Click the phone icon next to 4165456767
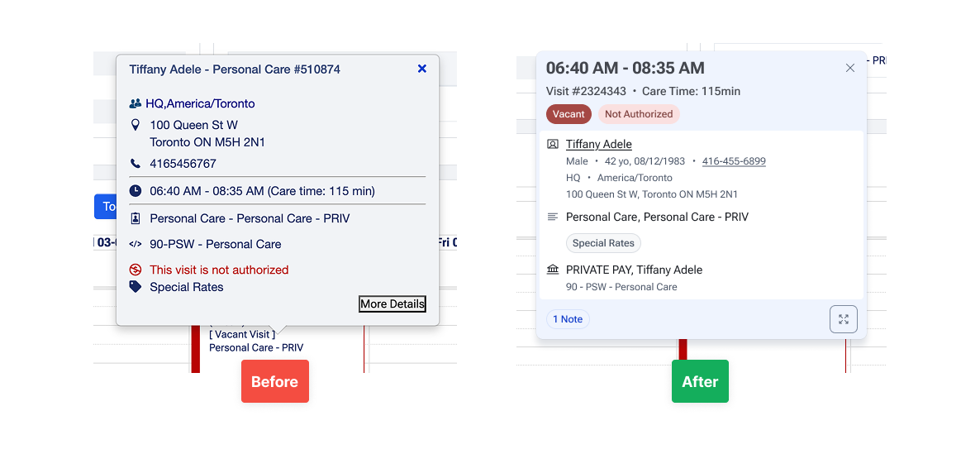 [x=136, y=164]
